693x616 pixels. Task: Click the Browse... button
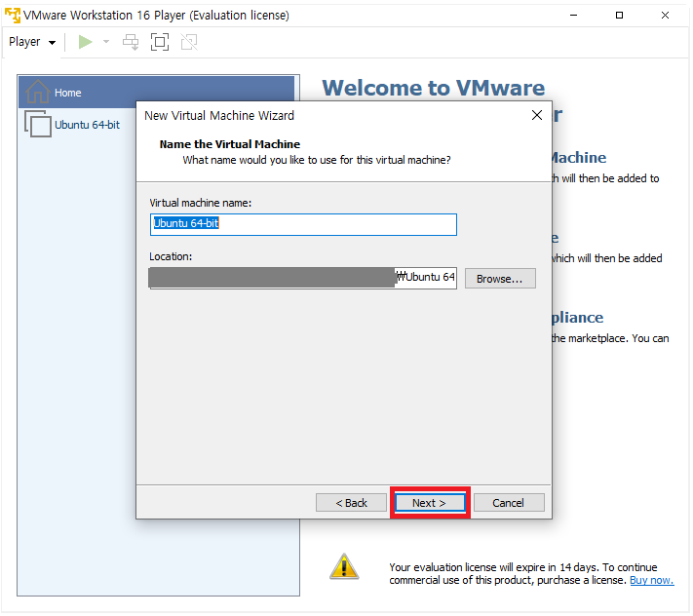tap(500, 279)
